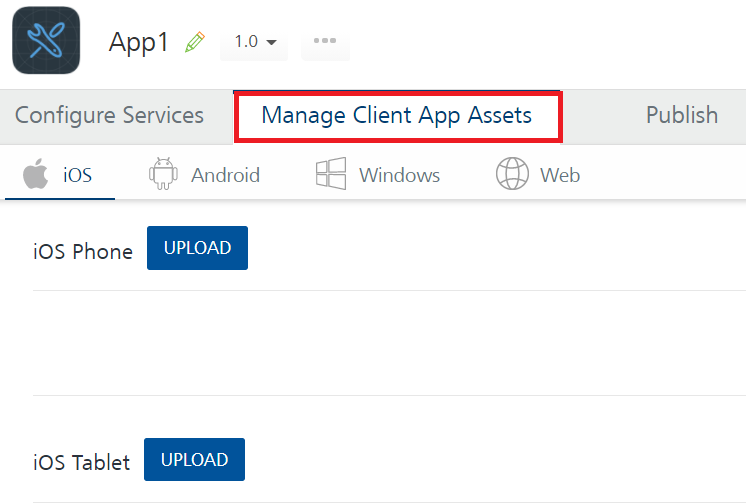Expand the 1.0 version dropdown
The width and height of the screenshot is (746, 504).
coord(254,42)
